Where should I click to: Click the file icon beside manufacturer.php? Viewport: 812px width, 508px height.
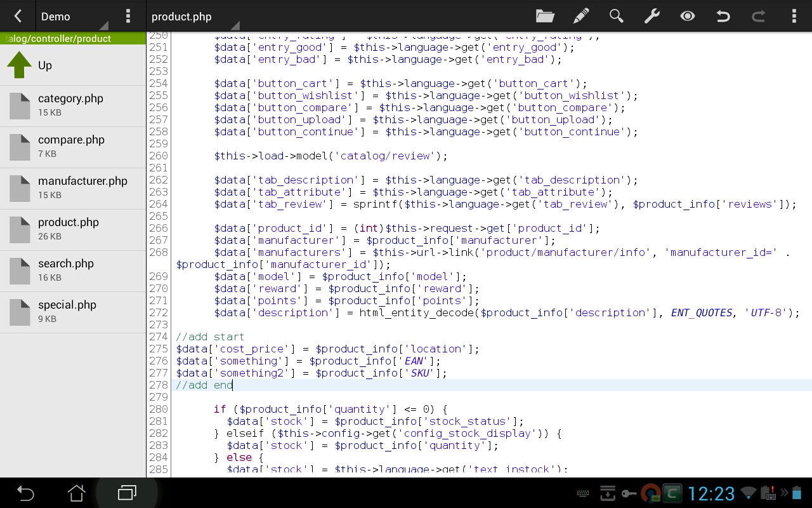tap(20, 189)
